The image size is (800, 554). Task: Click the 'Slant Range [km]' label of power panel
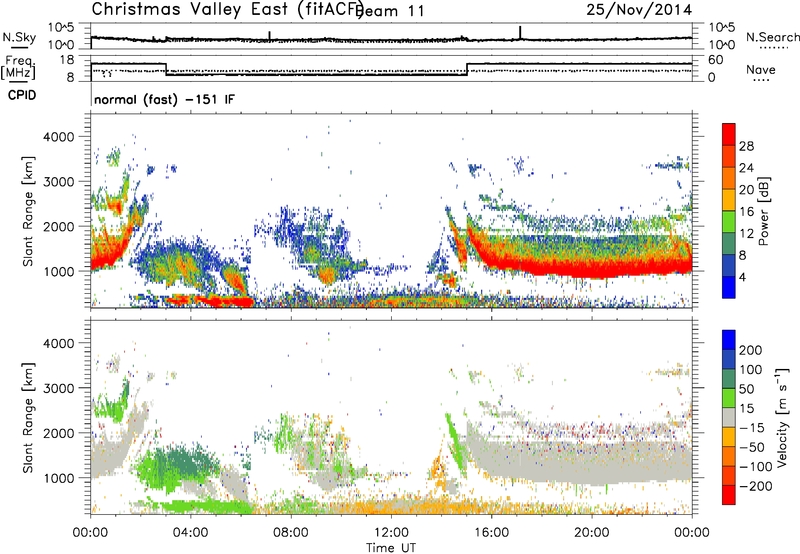point(28,211)
